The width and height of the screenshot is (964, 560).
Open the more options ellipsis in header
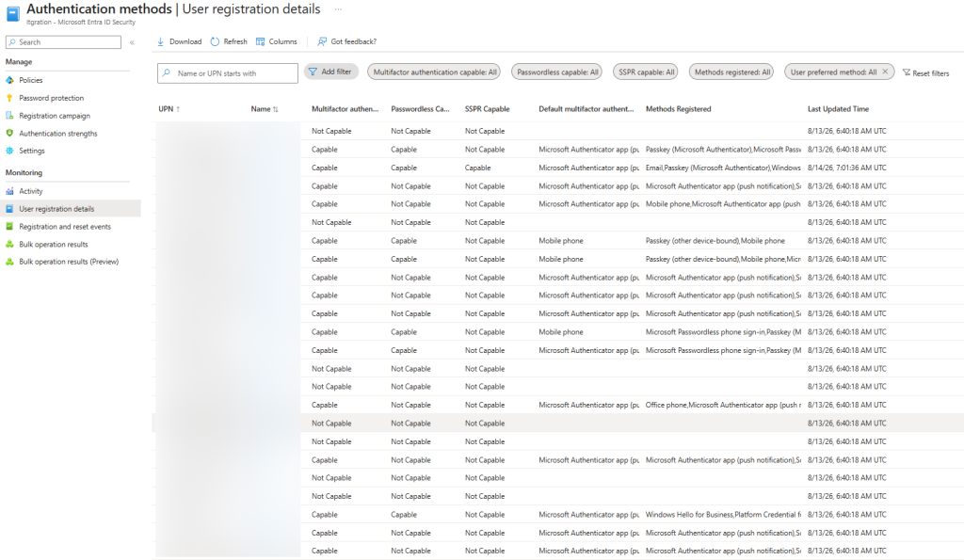(338, 9)
